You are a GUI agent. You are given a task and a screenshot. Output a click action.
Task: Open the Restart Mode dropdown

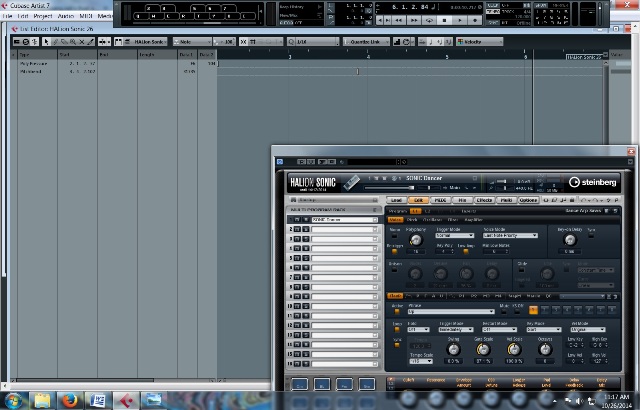[499, 329]
